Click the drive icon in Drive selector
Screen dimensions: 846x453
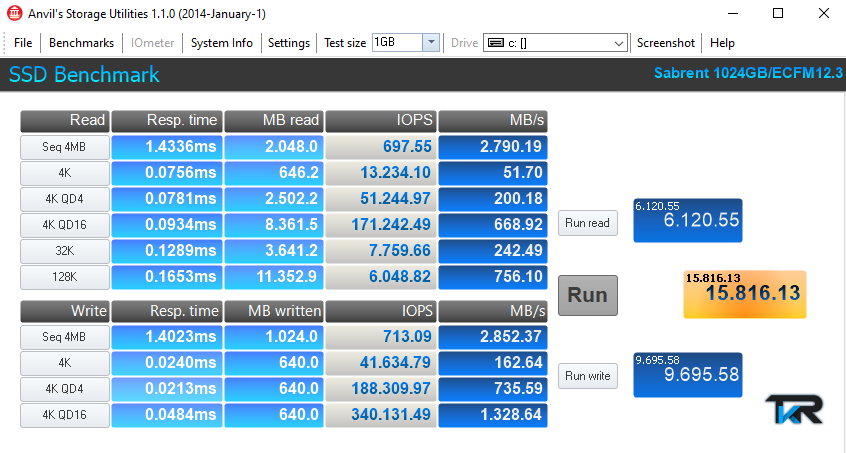(495, 43)
